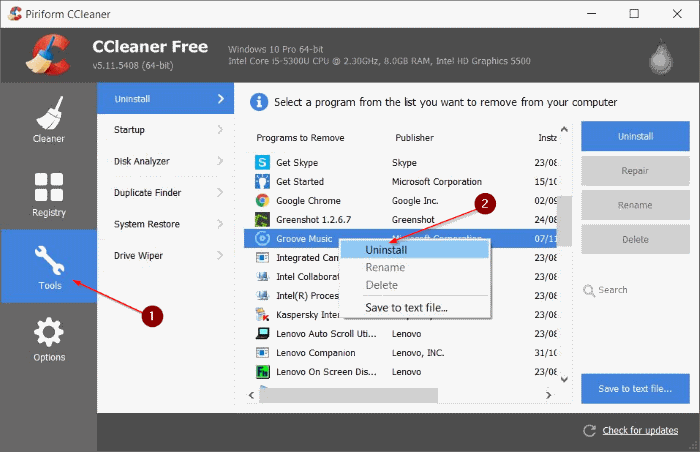Click the blue info icon
The height and width of the screenshot is (452, 700).
(259, 102)
